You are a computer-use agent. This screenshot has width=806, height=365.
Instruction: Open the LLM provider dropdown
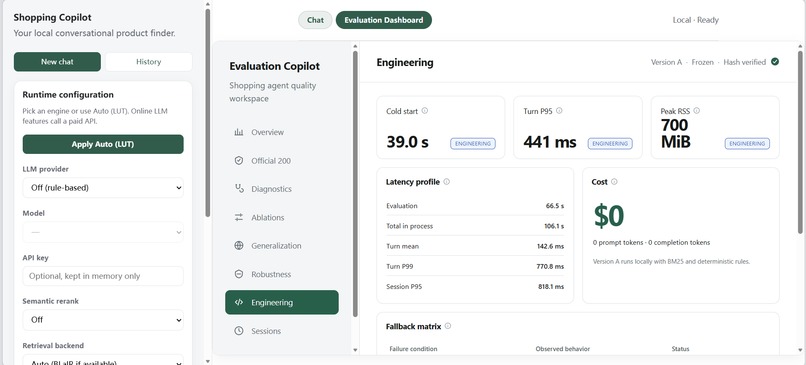[x=103, y=188]
